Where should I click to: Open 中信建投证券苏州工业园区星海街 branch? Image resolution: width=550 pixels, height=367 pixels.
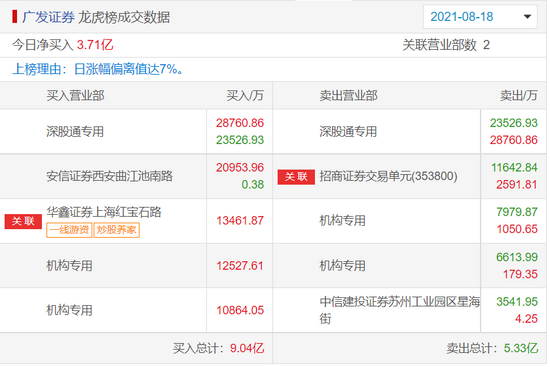tap(400, 310)
